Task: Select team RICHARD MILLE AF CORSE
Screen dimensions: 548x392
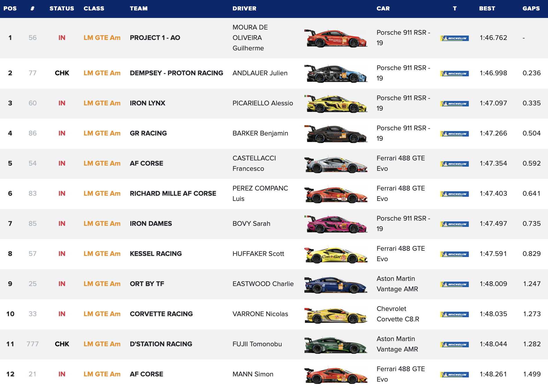Action: tap(173, 193)
